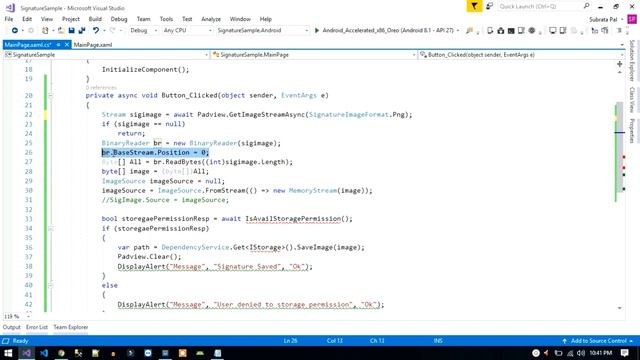Open the 119 % zoom level dropdown
The height and width of the screenshot is (360, 640).
coord(17,316)
